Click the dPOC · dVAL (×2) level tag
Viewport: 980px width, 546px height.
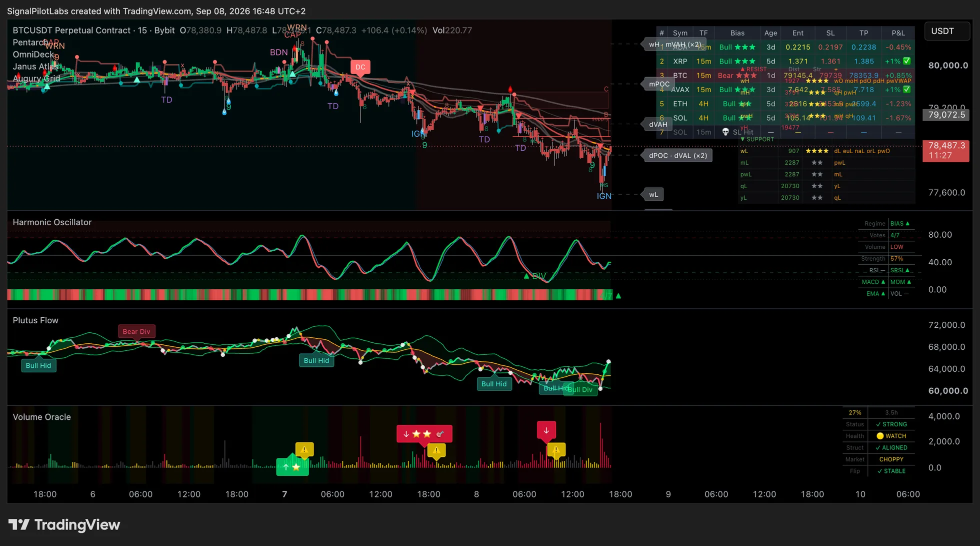pyautogui.click(x=678, y=156)
